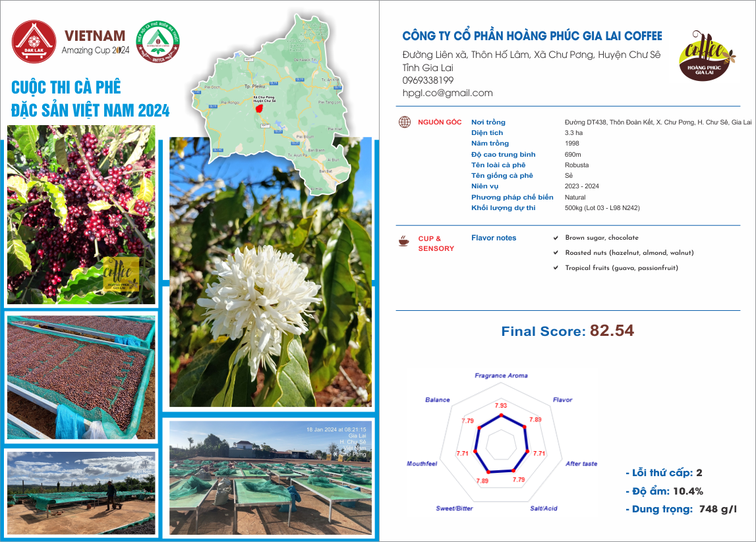Click the Nơi trồng label
The width and height of the screenshot is (756, 542).
click(x=488, y=122)
